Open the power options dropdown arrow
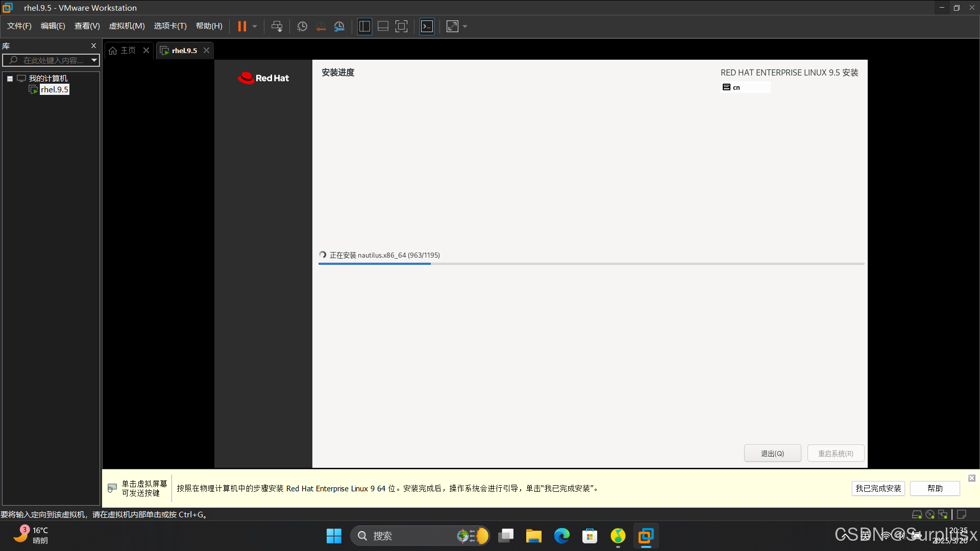This screenshot has width=980, height=551. coord(255,27)
